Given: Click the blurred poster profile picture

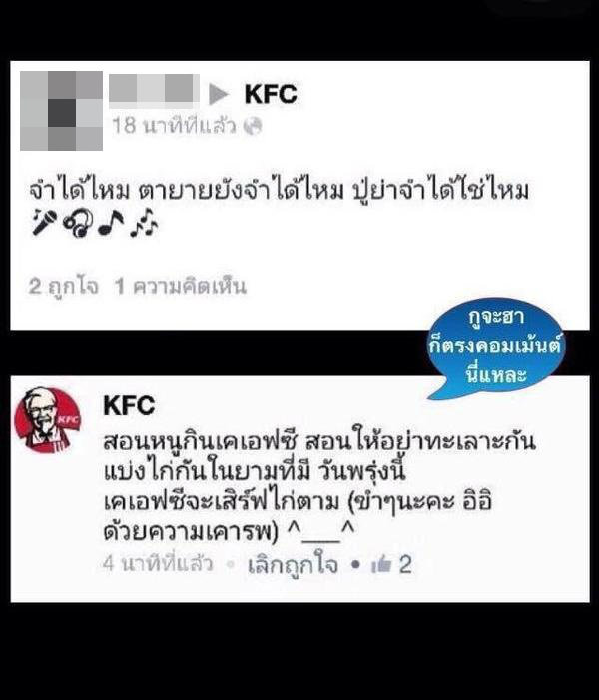Looking at the screenshot, I should tap(61, 110).
